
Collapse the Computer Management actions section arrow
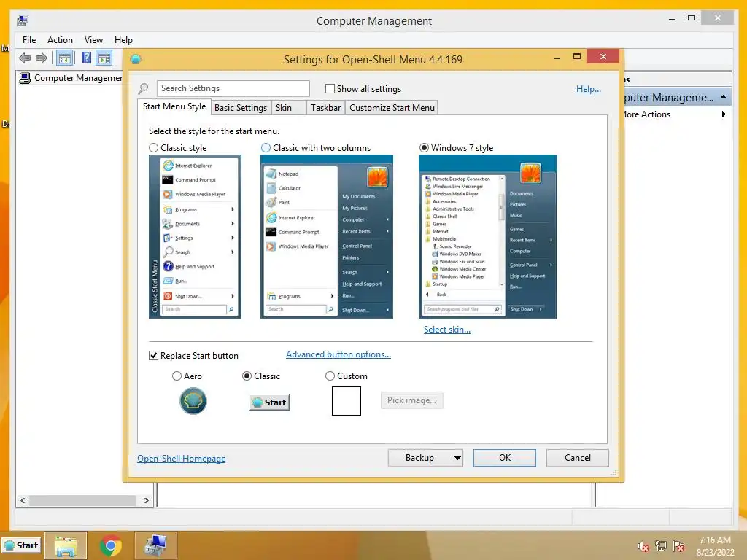pos(723,97)
